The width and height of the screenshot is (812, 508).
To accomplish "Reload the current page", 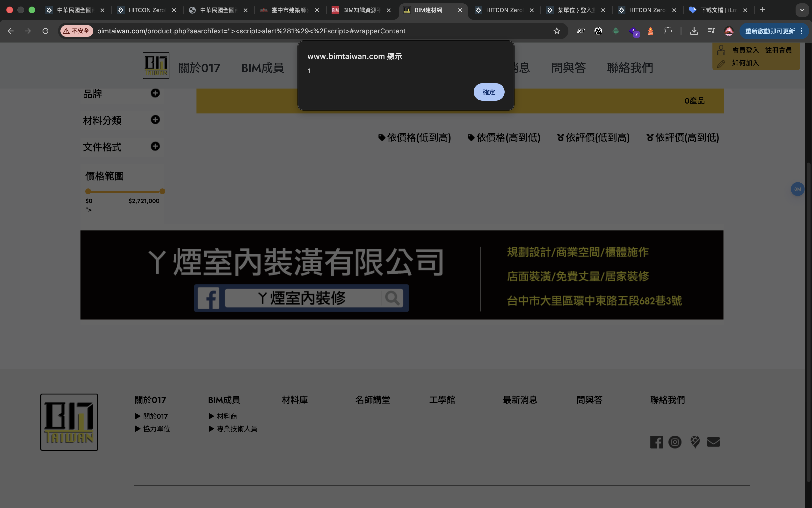I will click(x=46, y=31).
